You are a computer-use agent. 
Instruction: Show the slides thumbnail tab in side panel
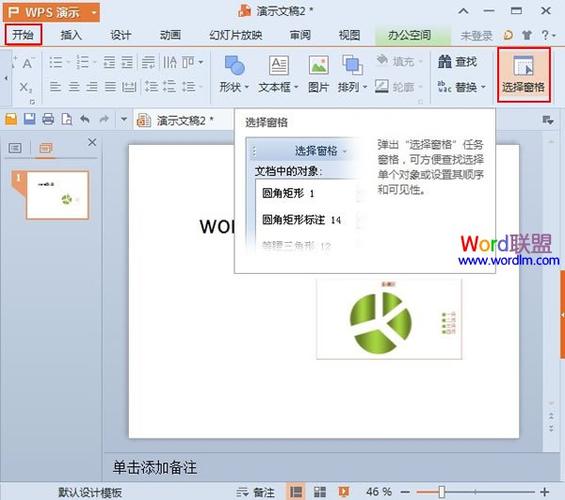click(46, 148)
